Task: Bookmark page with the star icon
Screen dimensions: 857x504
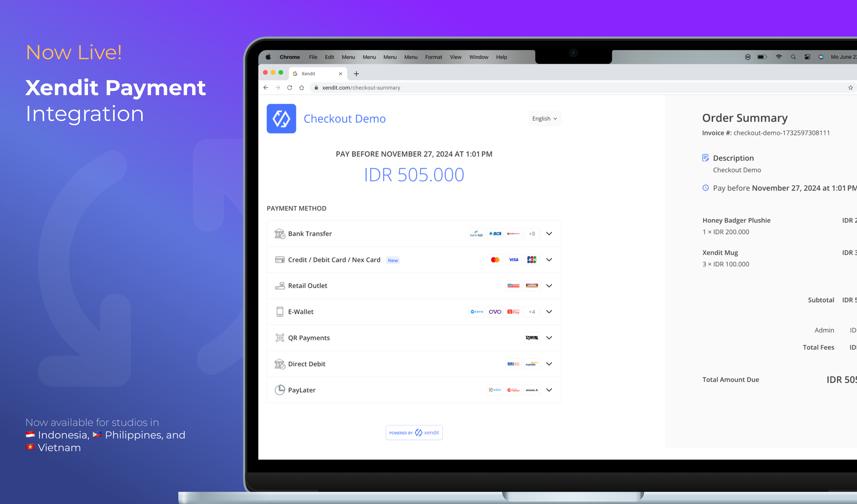Action: 850,88
